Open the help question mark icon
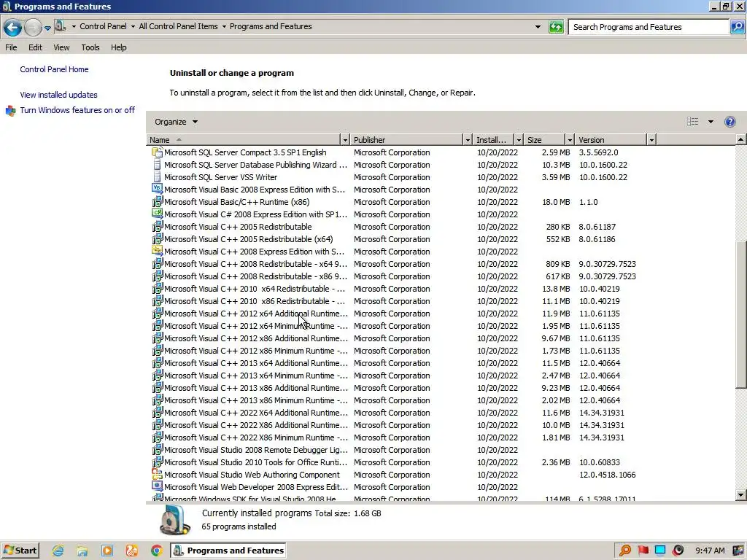747x560 pixels. tap(729, 122)
